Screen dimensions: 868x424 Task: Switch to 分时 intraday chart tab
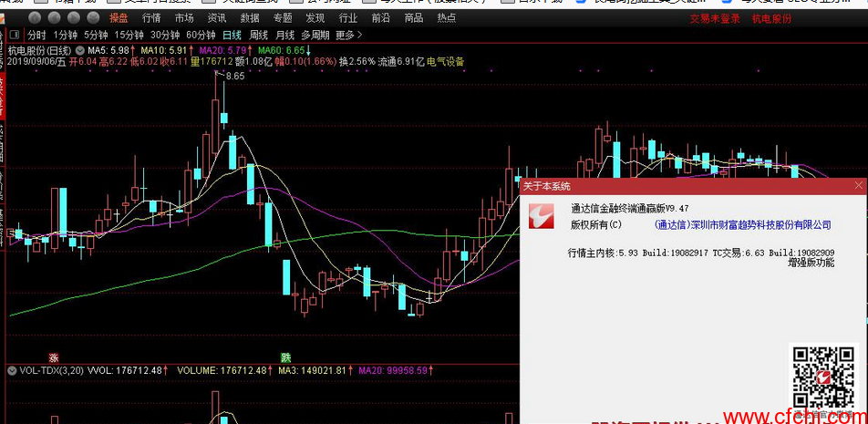coord(36,36)
